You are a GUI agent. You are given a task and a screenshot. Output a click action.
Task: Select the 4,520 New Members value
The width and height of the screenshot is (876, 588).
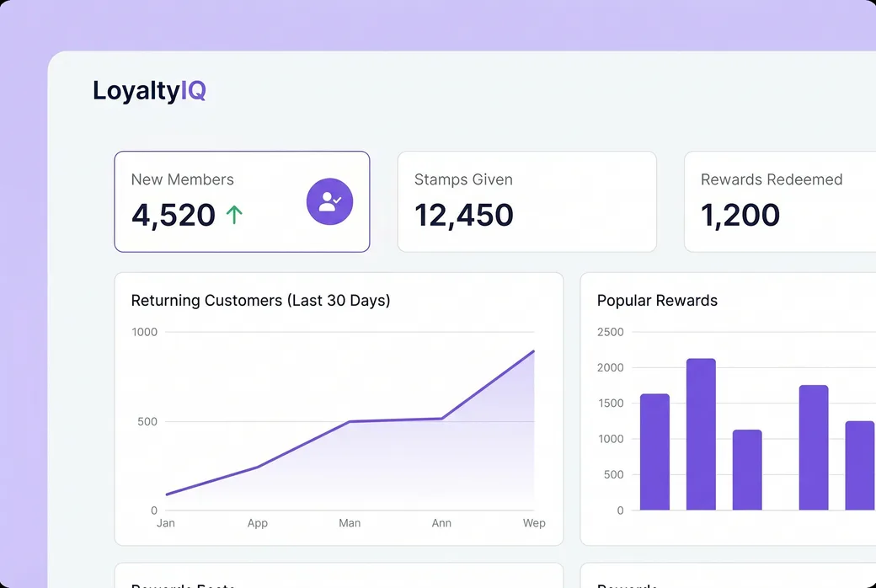coord(174,215)
